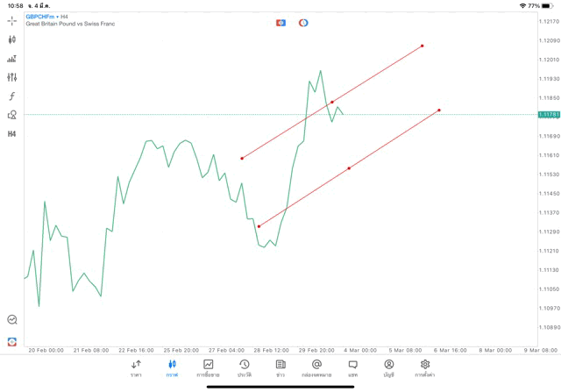The width and height of the screenshot is (561, 392).
Task: Open the ข่าว news tab
Action: [280, 368]
